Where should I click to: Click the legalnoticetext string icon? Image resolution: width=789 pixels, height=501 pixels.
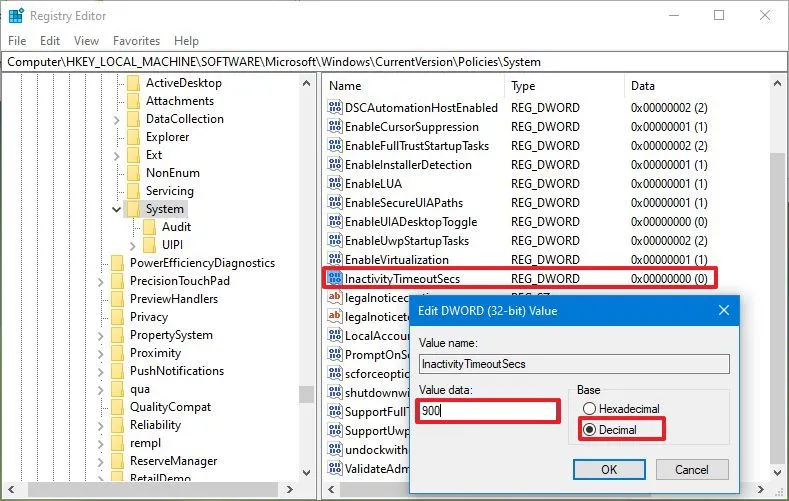pyautogui.click(x=335, y=316)
